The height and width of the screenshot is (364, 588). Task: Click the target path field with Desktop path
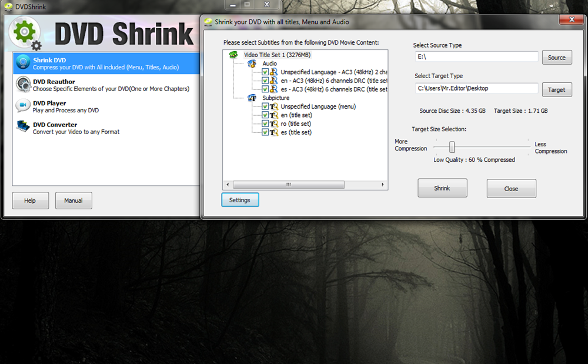click(477, 88)
